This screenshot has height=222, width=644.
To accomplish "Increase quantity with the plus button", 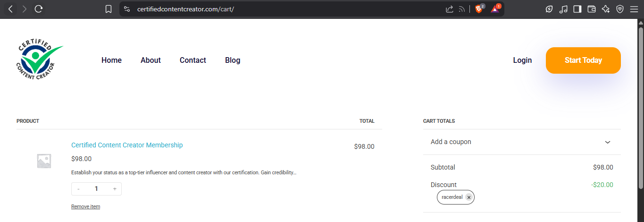I will tap(115, 189).
